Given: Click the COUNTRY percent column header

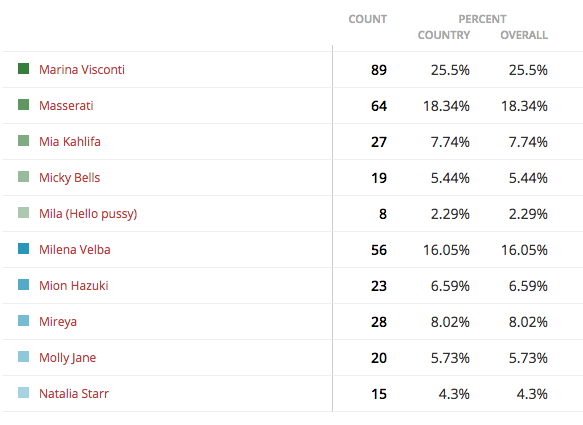Looking at the screenshot, I should pos(444,35).
